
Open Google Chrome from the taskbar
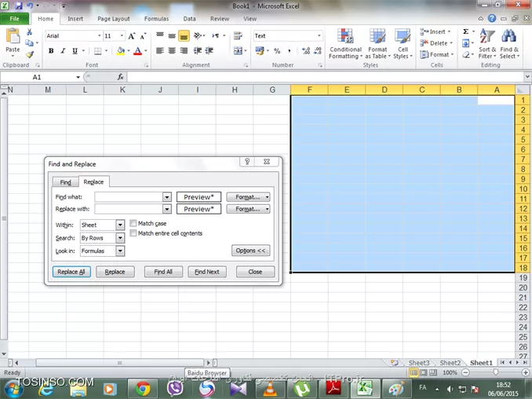tap(143, 389)
